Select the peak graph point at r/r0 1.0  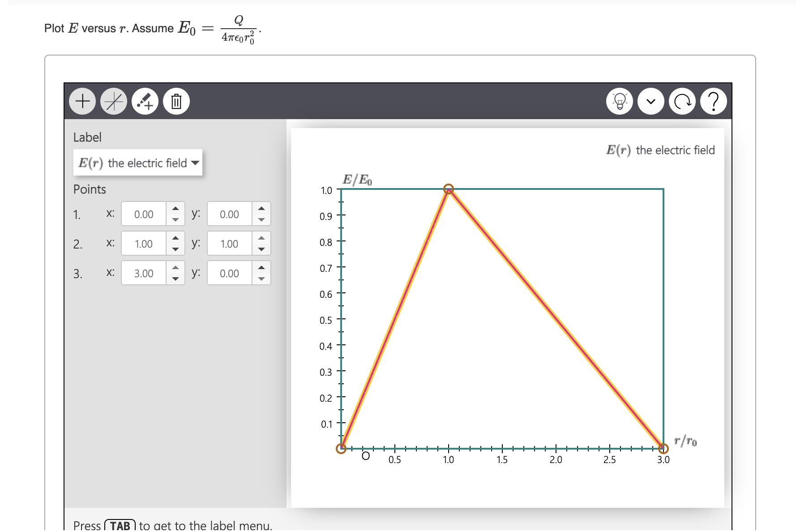pyautogui.click(x=449, y=189)
